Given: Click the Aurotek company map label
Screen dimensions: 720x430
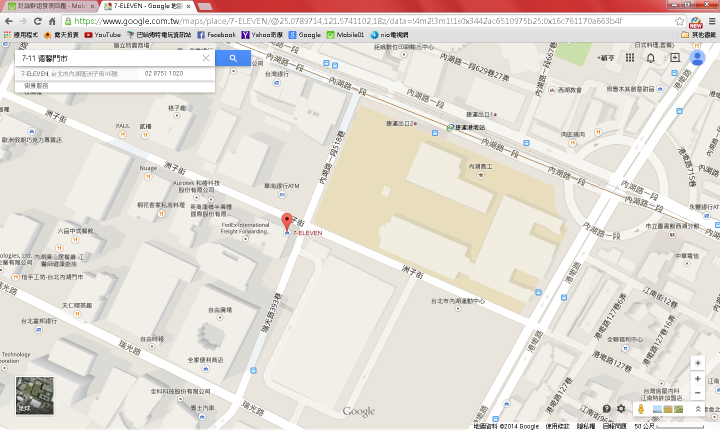Looking at the screenshot, I should point(196,186).
